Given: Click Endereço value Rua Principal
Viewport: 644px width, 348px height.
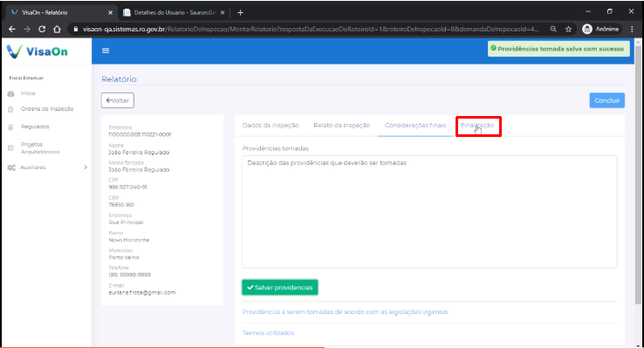Looking at the screenshot, I should point(126,222).
